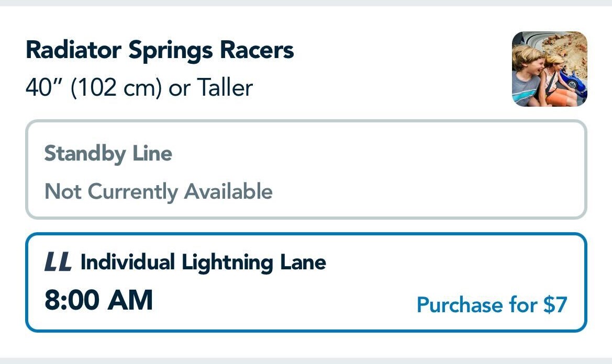Screen dimensions: 612x364
Task: Open the Radiator Springs Racers attraction title
Action: pos(160,50)
